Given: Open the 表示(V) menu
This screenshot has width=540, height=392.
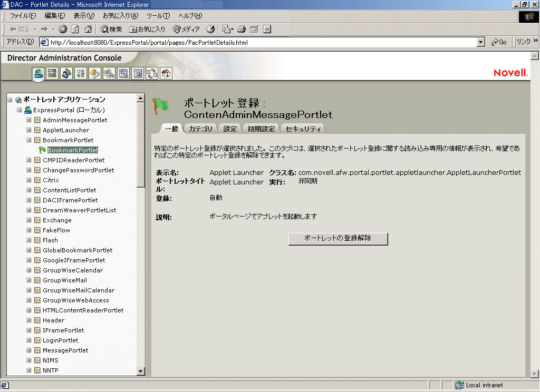Looking at the screenshot, I should point(84,15).
